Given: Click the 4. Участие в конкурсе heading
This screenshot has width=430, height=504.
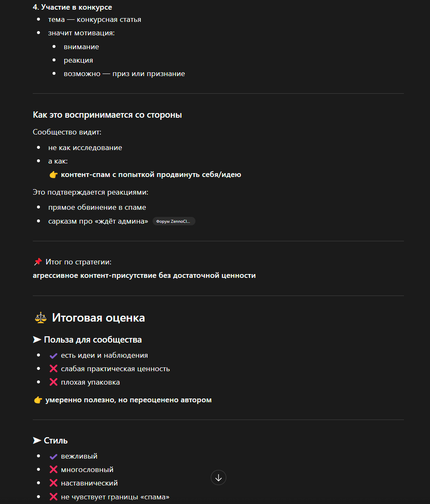Looking at the screenshot, I should pos(72,7).
